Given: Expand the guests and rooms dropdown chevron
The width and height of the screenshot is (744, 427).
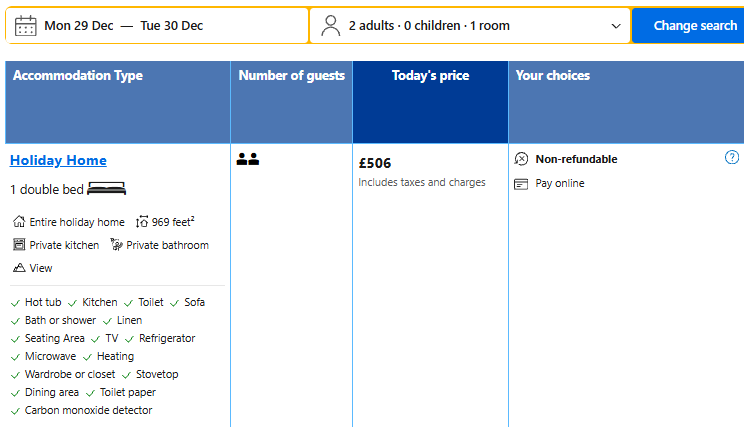Looking at the screenshot, I should tap(616, 26).
